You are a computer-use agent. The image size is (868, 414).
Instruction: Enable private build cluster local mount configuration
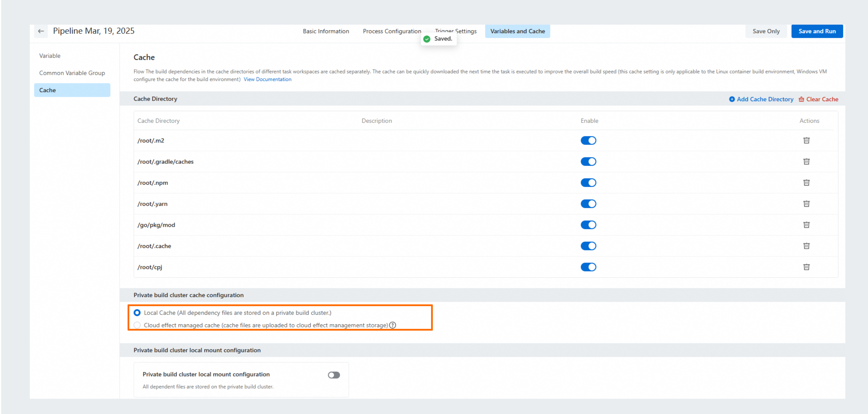click(x=334, y=375)
